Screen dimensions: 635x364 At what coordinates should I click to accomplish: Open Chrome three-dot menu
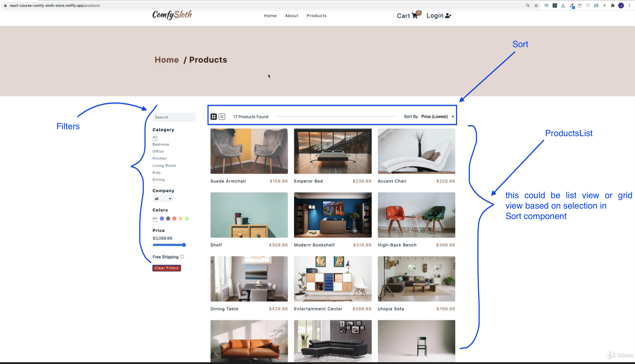(629, 6)
